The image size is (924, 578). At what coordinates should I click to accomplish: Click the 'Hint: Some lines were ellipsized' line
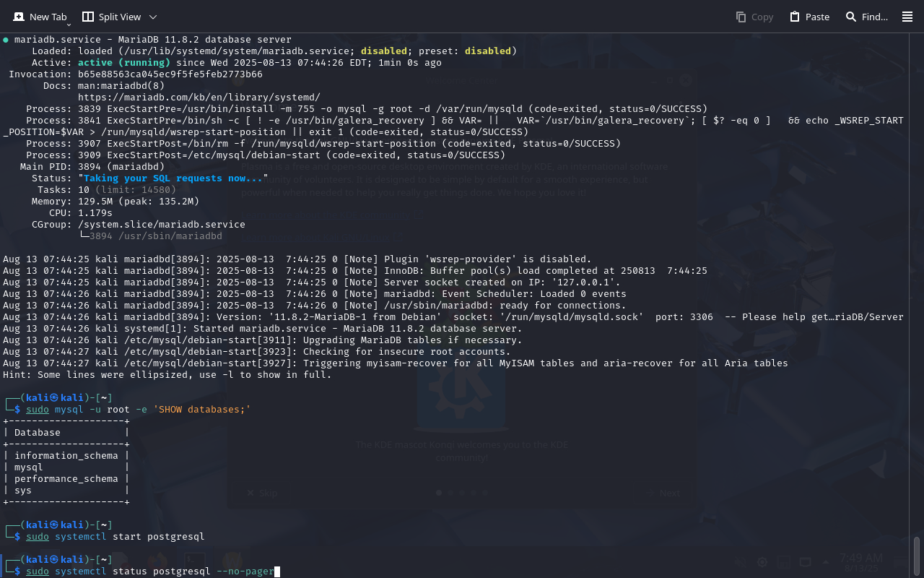tap(167, 375)
